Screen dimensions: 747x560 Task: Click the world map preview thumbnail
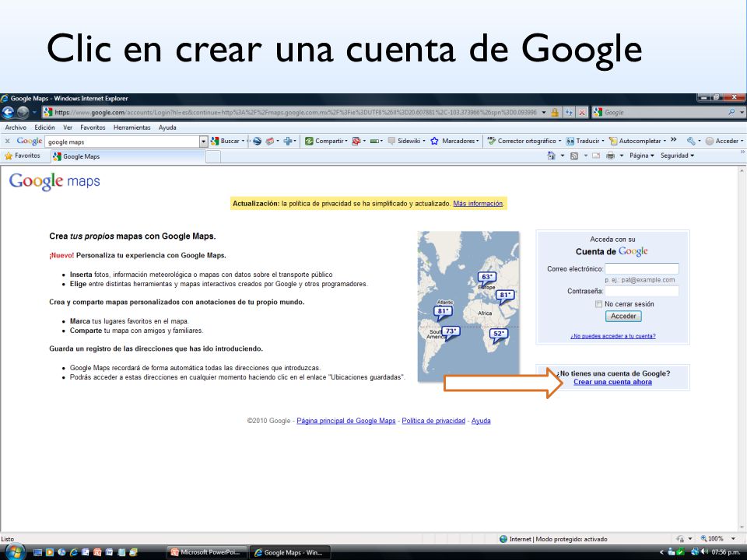[x=468, y=306]
